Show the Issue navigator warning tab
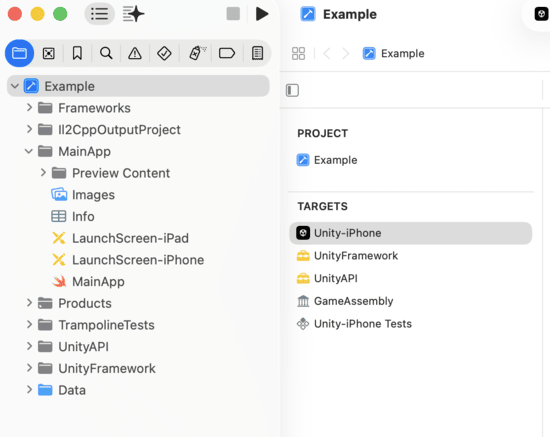The image size is (550, 437). [x=135, y=53]
